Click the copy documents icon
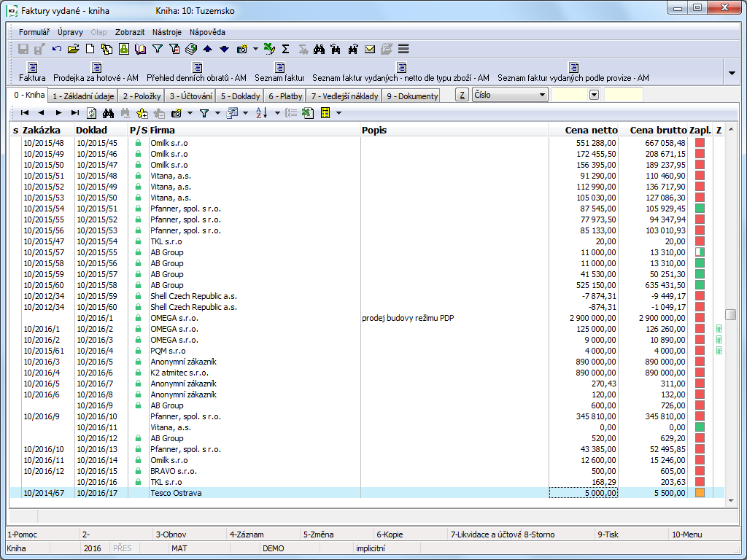The height and width of the screenshot is (560, 747). point(107,49)
